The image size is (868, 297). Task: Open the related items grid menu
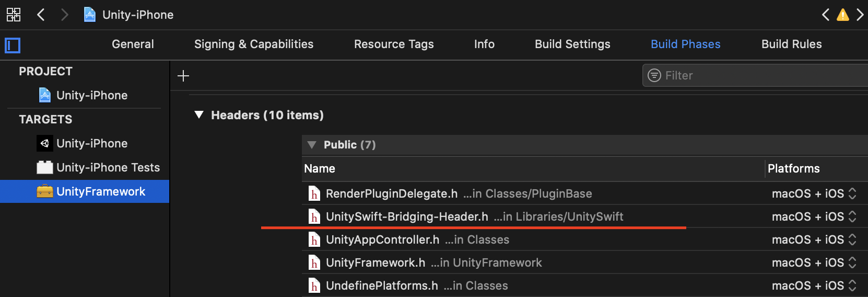(14, 15)
